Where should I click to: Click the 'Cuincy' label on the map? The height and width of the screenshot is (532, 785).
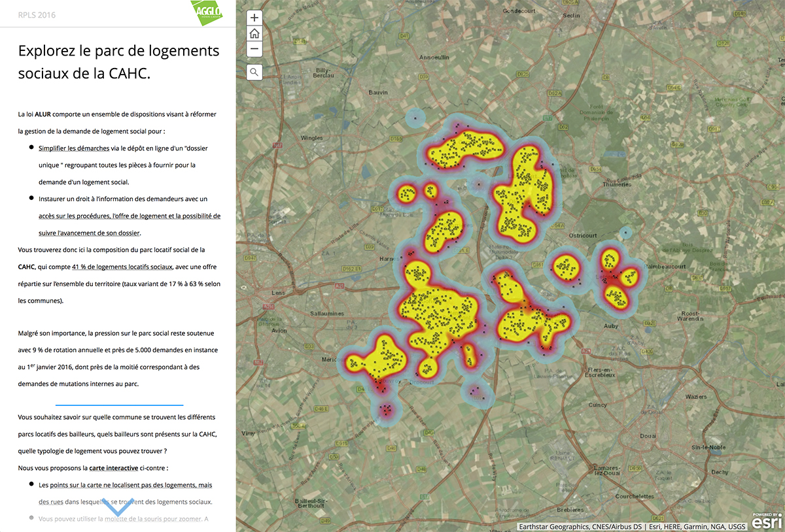point(598,405)
